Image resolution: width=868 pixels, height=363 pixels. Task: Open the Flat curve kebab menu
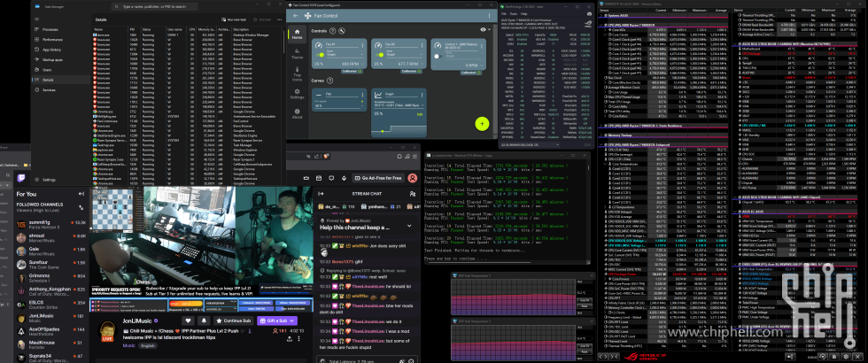click(362, 95)
